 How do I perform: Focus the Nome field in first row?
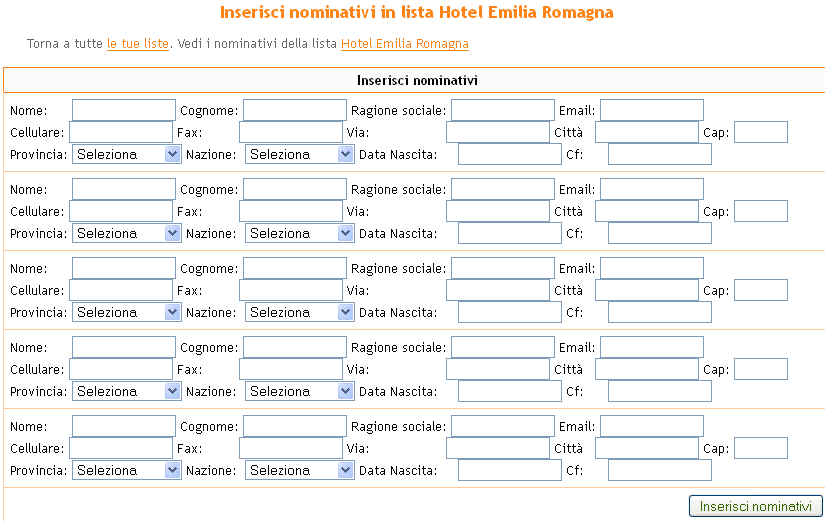123,110
